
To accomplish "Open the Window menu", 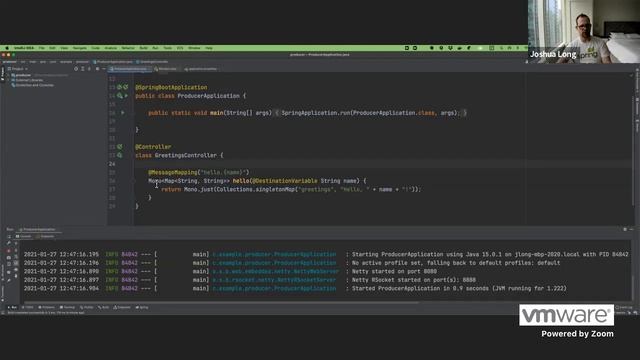I will (194, 48).
